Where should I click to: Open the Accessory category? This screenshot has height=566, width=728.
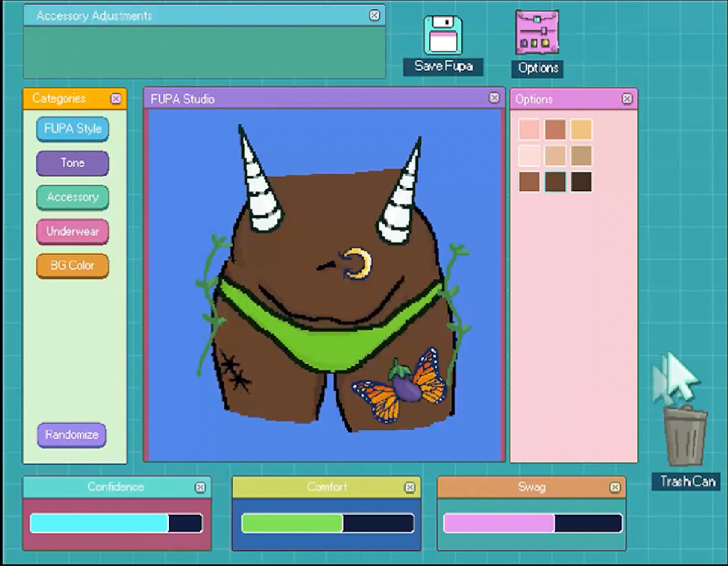click(72, 198)
